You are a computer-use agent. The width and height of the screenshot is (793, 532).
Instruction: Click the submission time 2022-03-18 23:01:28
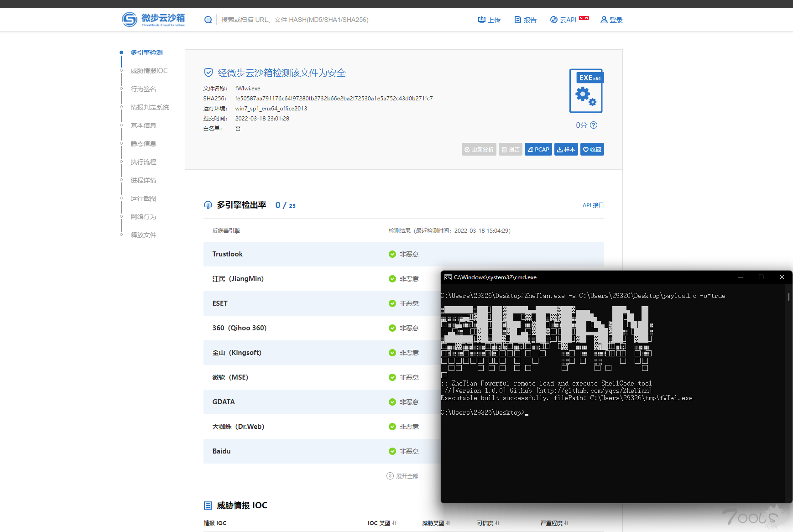point(262,118)
